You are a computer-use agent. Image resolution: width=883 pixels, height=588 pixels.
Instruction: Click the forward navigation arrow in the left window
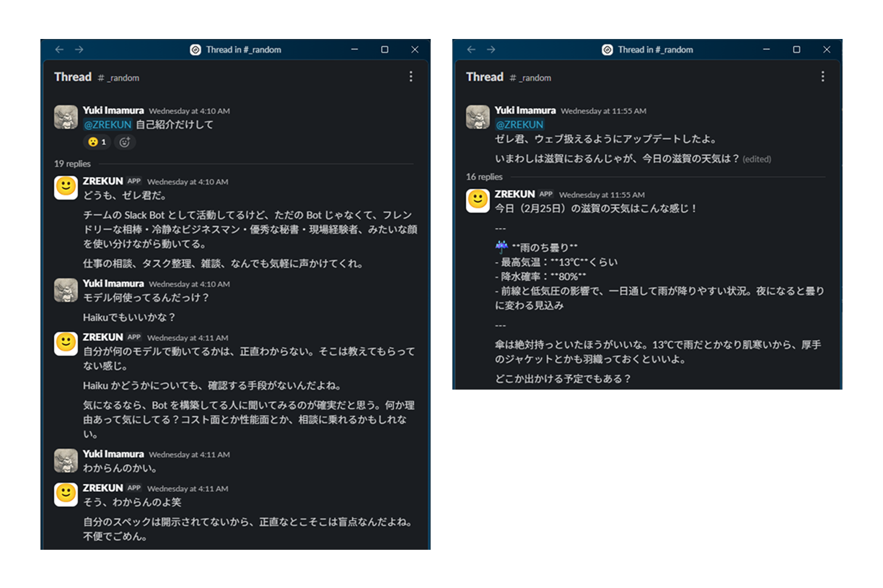[x=79, y=50]
